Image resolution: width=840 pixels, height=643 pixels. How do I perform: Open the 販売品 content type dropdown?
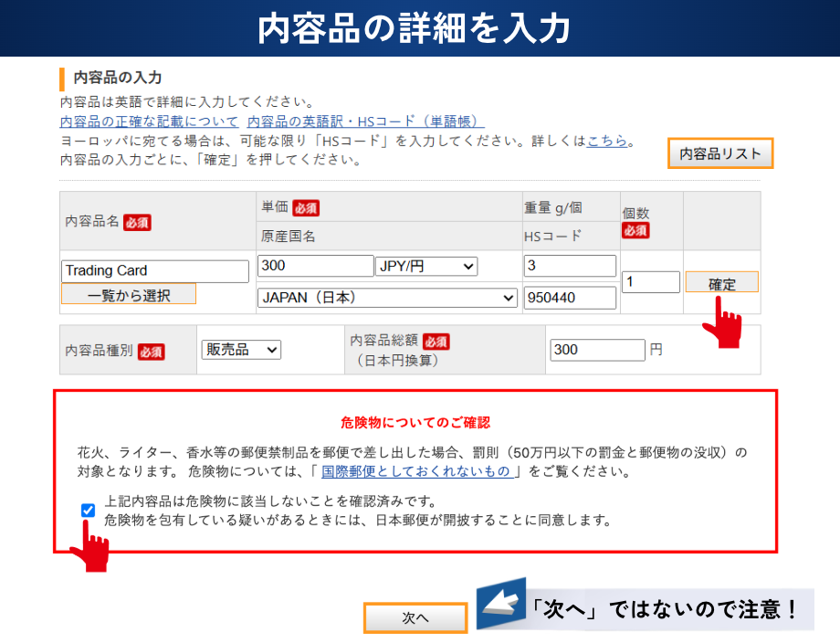pos(241,350)
